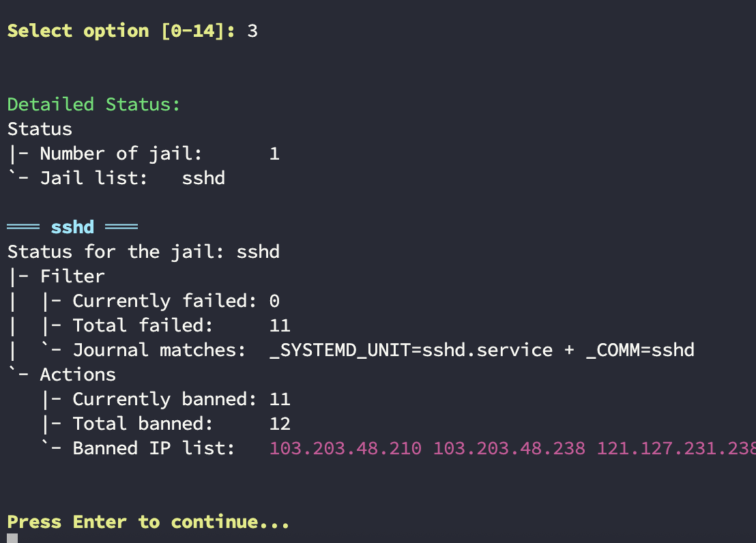Click the entered option number 3
Viewport: 756px width, 543px height.
coord(252,31)
